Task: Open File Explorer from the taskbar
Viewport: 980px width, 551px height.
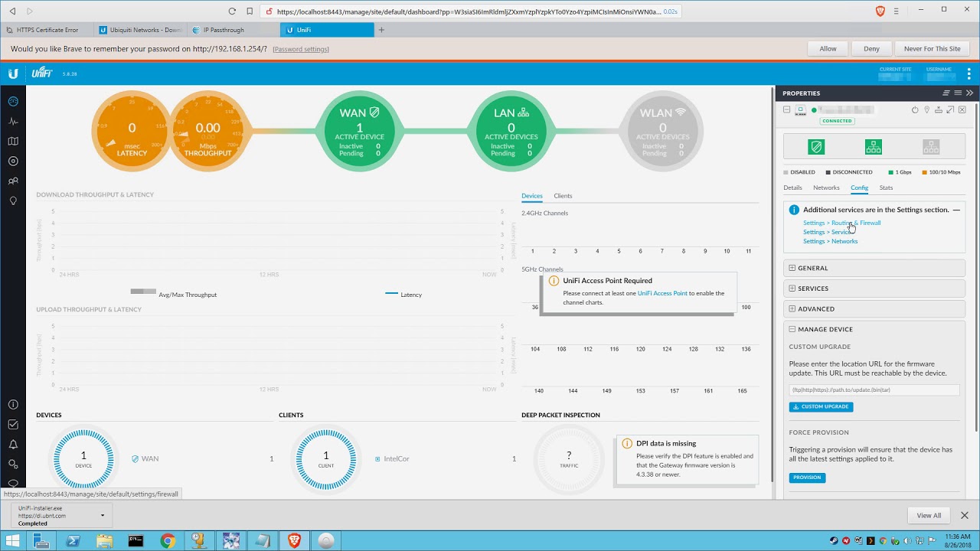Action: [x=105, y=541]
